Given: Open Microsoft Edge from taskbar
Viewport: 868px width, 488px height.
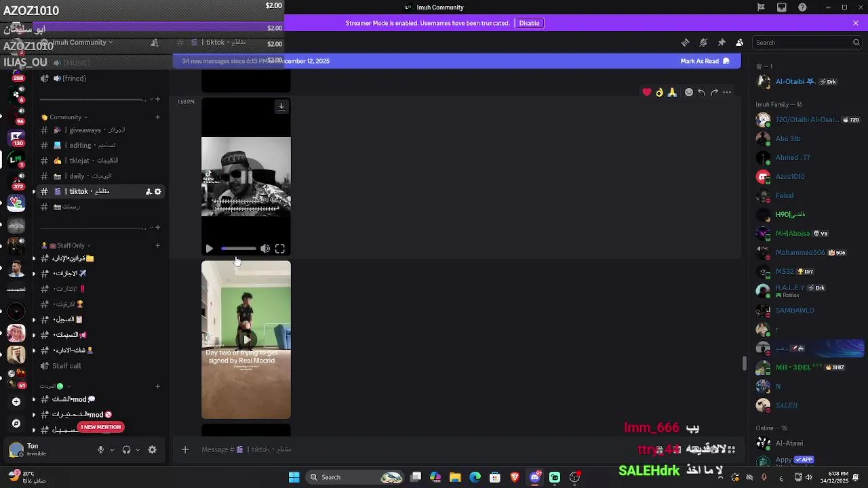Looking at the screenshot, I should coord(475,477).
